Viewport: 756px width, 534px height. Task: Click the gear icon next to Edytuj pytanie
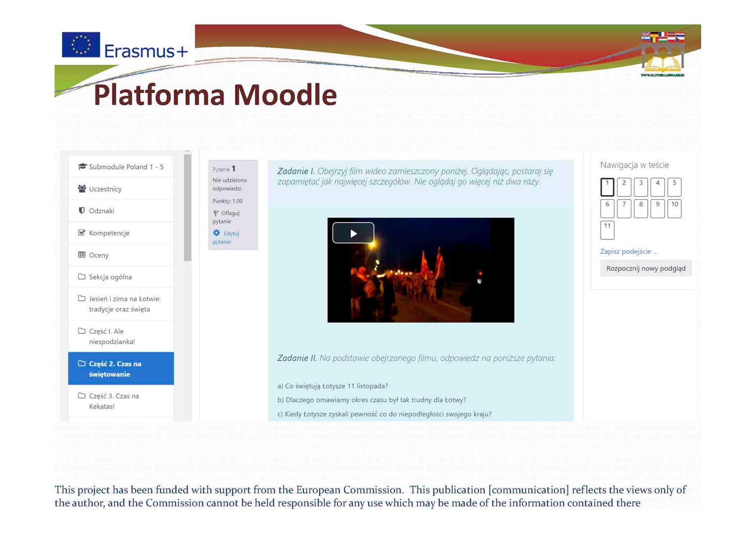pyautogui.click(x=216, y=233)
